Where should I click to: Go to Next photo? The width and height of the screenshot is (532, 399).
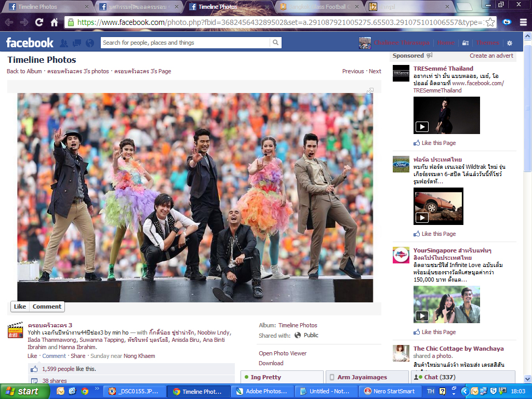[375, 71]
